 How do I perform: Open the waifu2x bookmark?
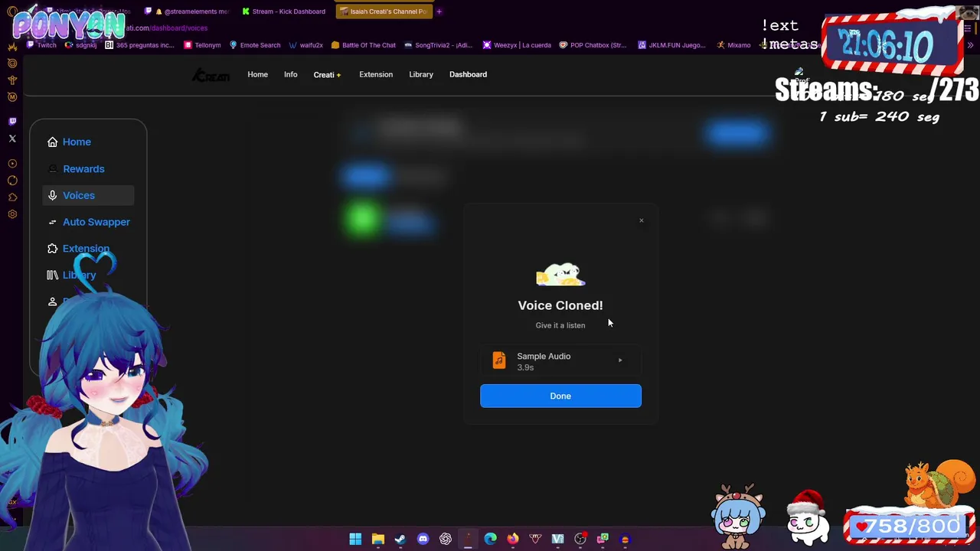point(306,45)
